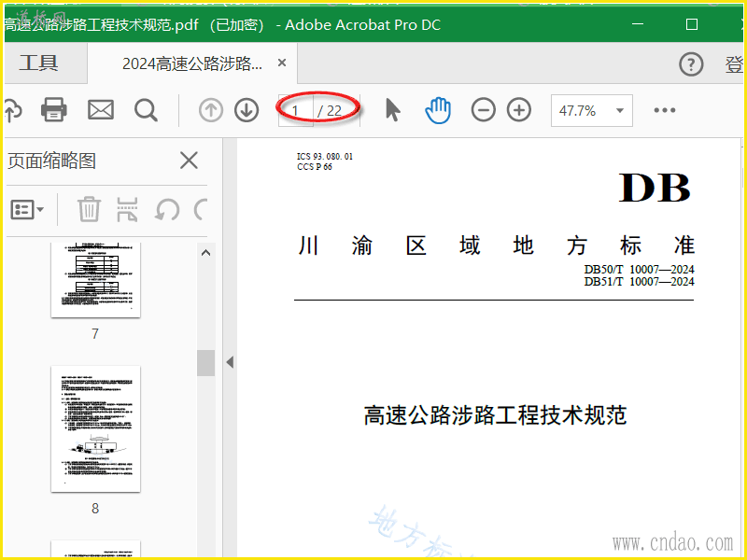Click the CCS P 66 text

coord(315,167)
